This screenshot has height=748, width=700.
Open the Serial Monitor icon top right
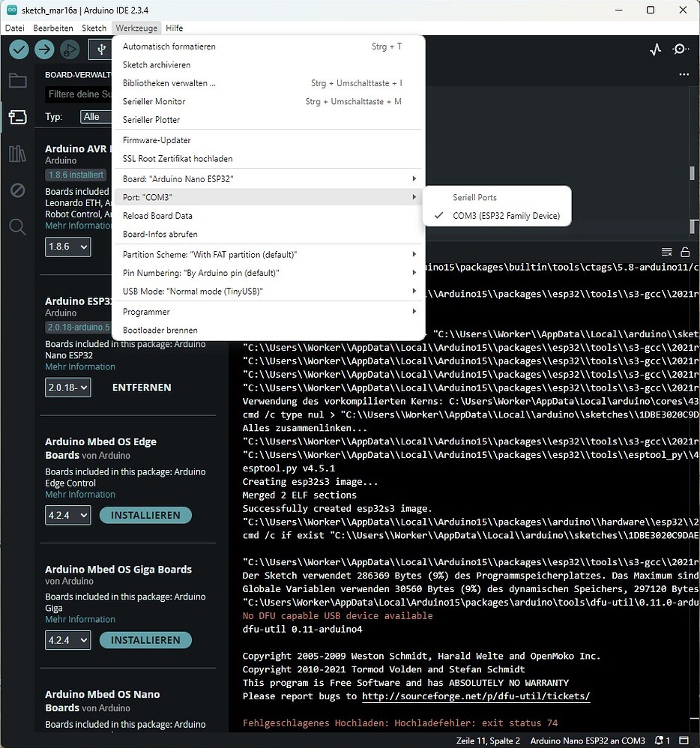(x=681, y=49)
